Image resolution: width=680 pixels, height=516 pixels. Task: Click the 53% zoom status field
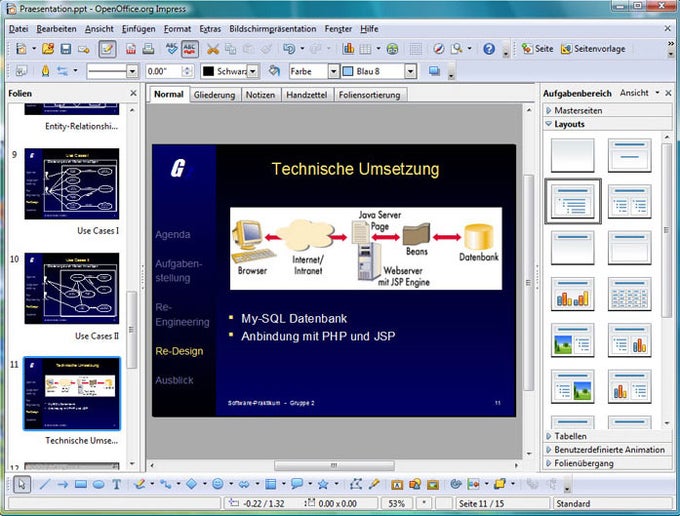pyautogui.click(x=396, y=503)
